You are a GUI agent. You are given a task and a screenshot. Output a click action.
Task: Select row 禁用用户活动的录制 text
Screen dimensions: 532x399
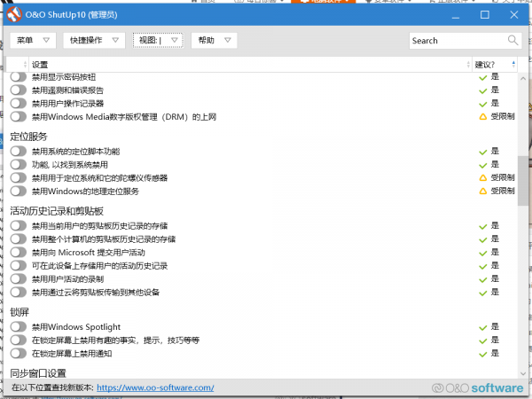click(x=68, y=279)
